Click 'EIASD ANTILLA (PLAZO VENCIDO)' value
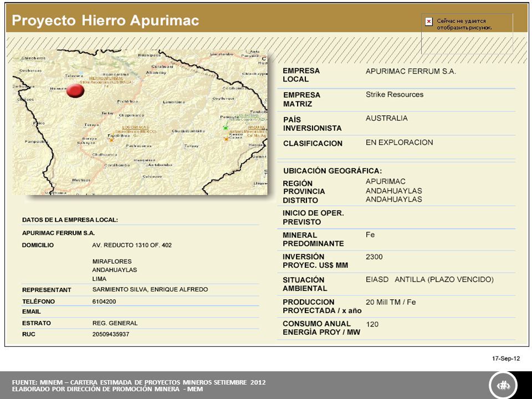532x399 pixels. click(x=429, y=279)
